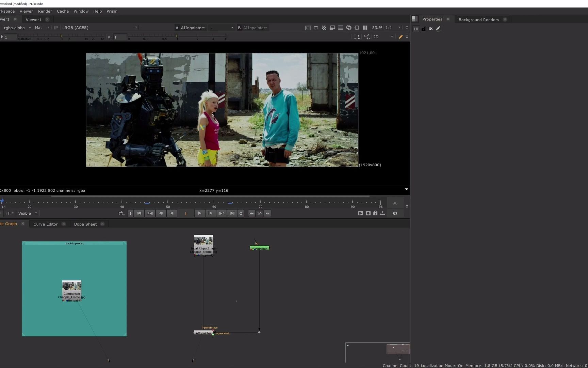
Task: Play the timeline forward
Action: tap(199, 213)
